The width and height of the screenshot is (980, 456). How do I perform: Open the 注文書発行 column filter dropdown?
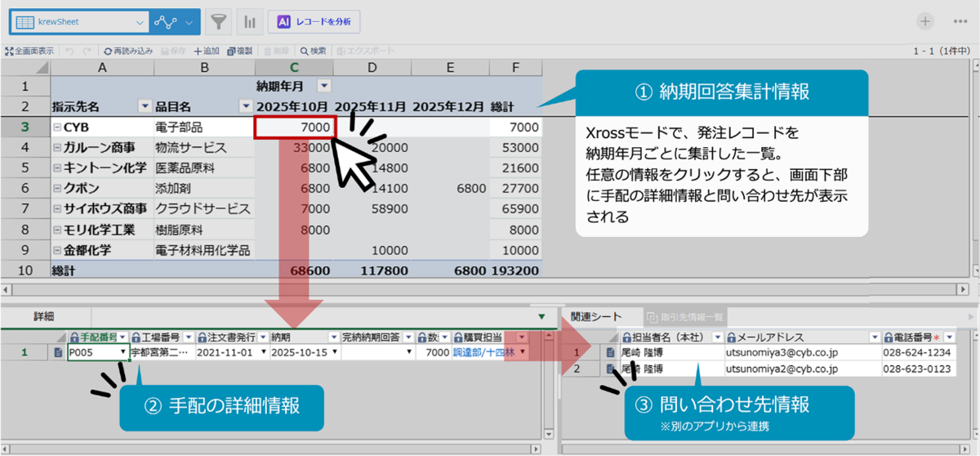coord(261,337)
